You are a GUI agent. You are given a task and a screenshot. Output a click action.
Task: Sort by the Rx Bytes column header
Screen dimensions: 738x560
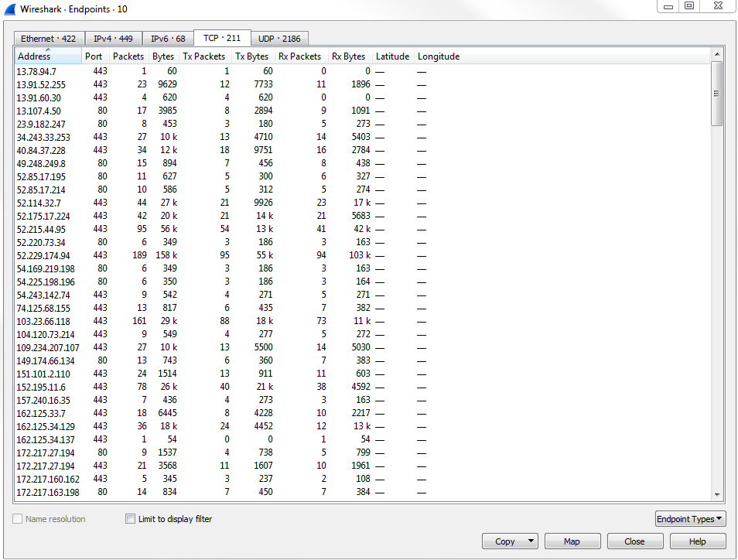pos(350,56)
